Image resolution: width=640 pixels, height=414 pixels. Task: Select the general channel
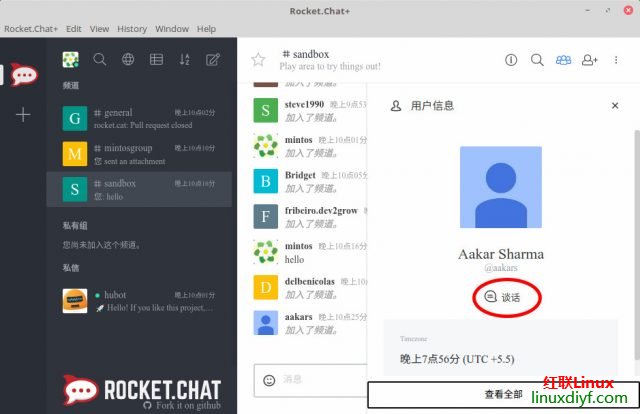[139, 119]
